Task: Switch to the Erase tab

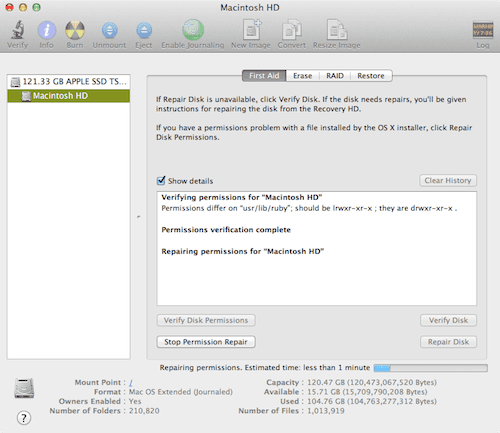Action: coord(303,76)
